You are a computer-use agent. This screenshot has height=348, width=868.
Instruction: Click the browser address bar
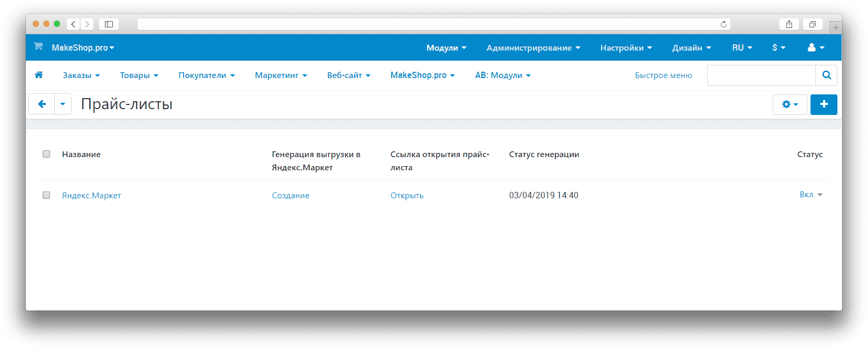pos(433,24)
